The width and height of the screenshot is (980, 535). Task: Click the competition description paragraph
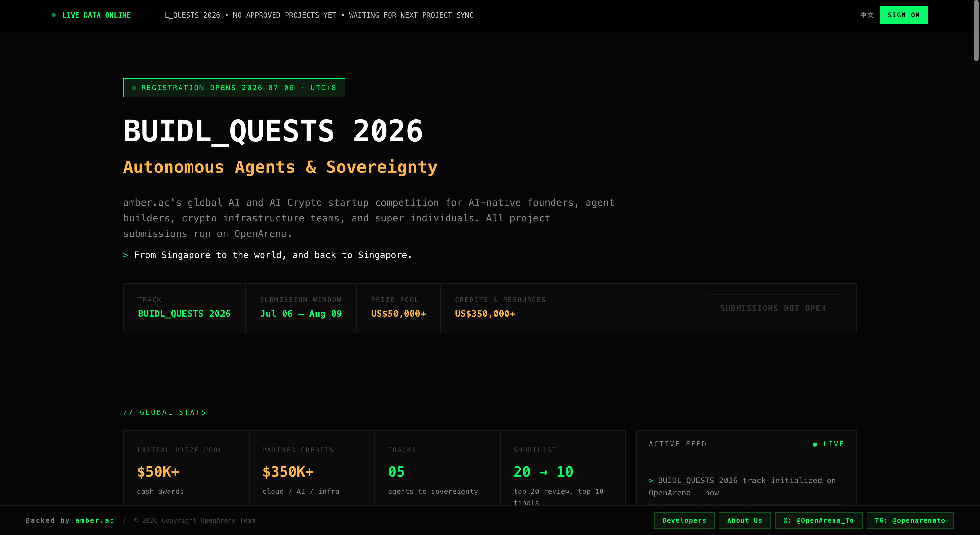(369, 218)
